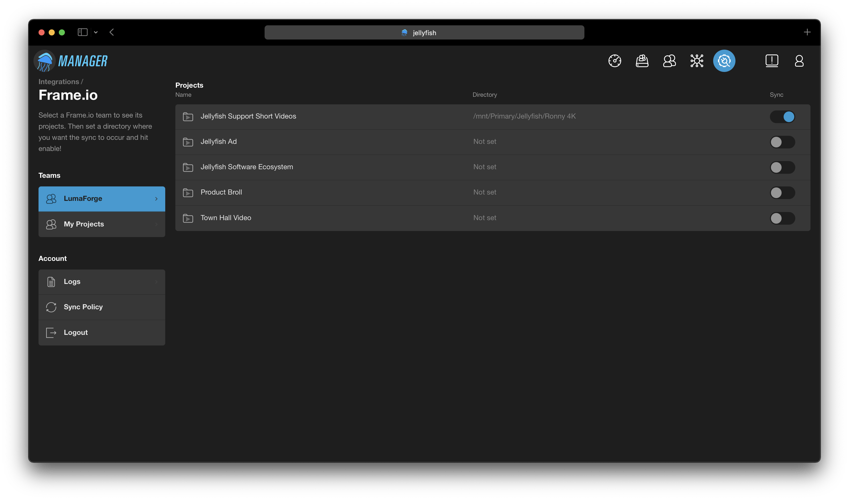
Task: Open the Safari sidebar dropdown arrow
Action: [96, 32]
